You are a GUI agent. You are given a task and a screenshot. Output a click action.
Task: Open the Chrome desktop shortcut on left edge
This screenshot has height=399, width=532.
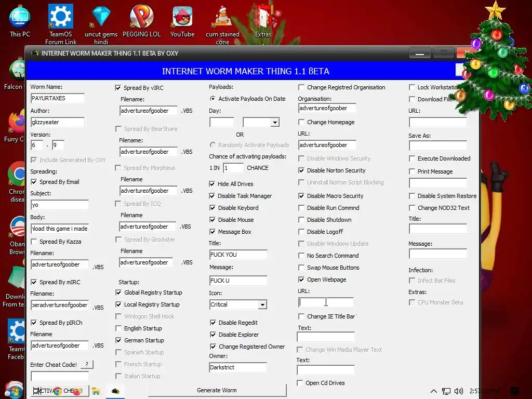tap(16, 181)
